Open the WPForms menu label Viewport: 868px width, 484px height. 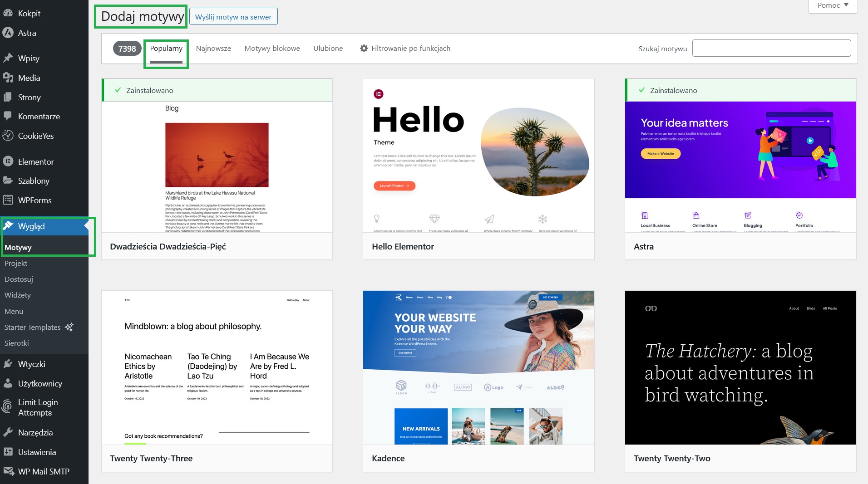coord(35,200)
